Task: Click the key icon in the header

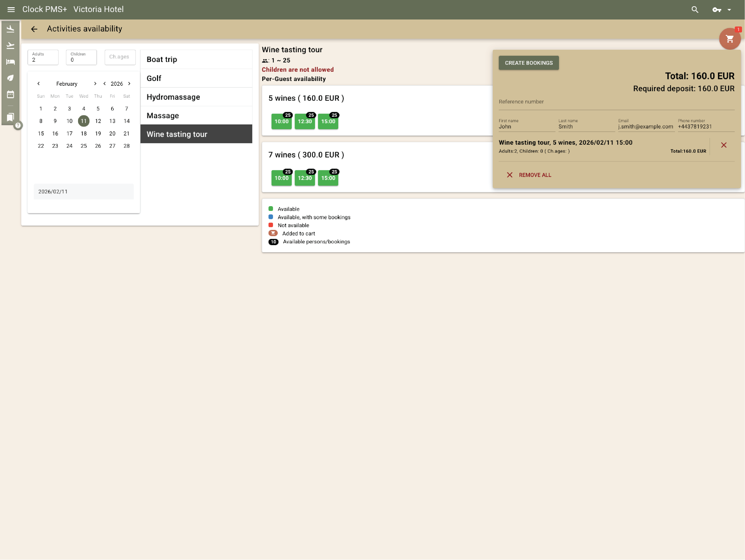Action: 717,9
